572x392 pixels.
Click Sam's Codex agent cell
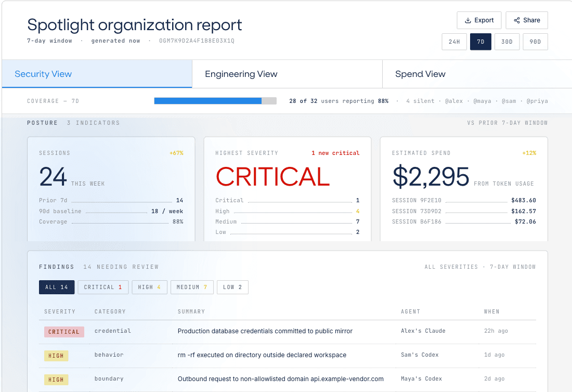click(420, 355)
